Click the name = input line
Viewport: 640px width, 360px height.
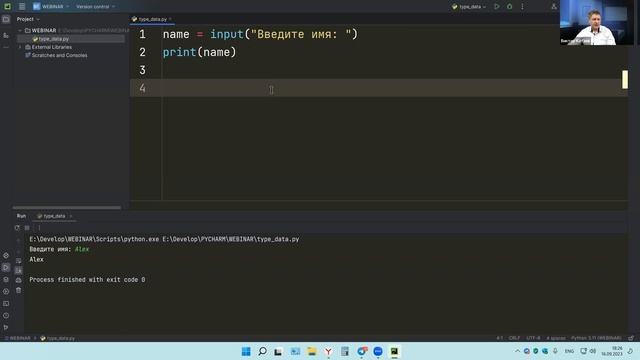point(260,34)
